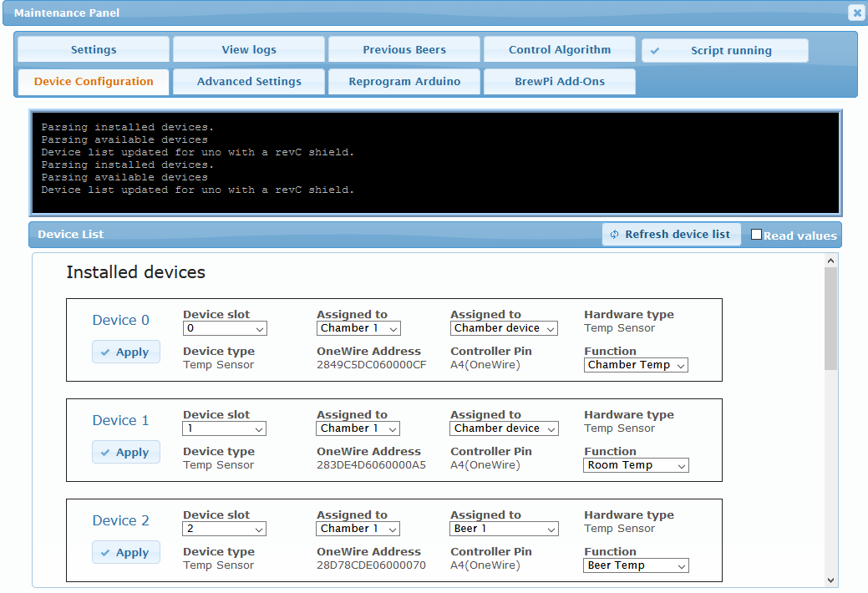868x593 pixels.
Task: Apply changes for Device 0
Action: tap(126, 352)
